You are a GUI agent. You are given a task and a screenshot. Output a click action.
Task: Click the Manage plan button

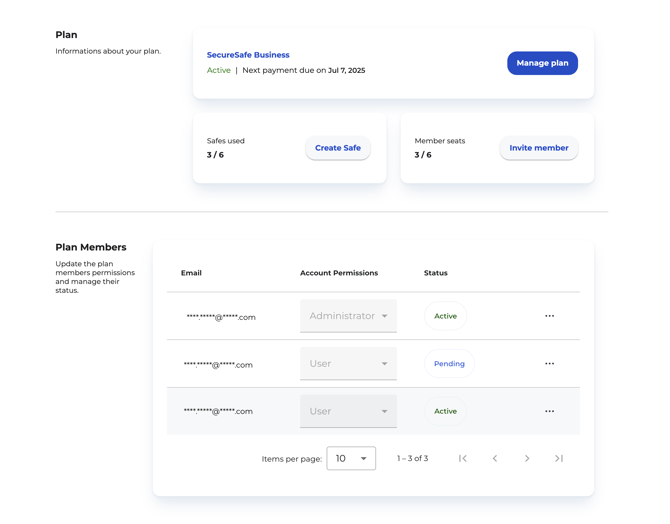pos(542,63)
